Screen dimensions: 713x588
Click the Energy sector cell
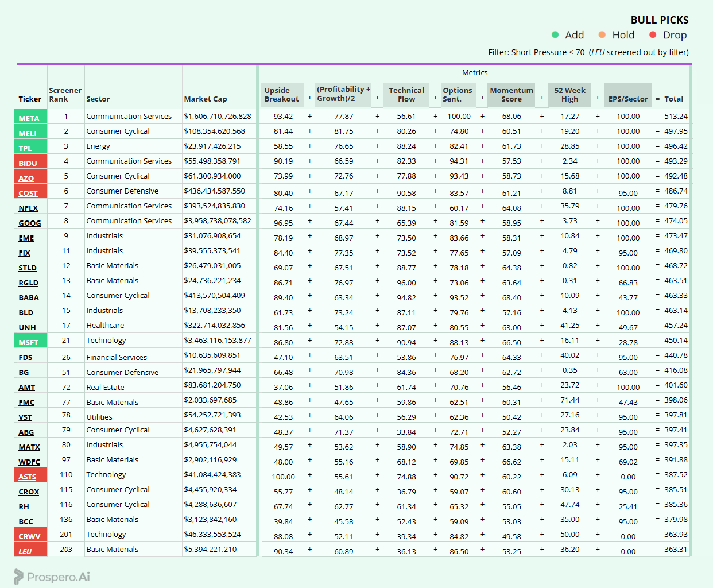click(98, 146)
